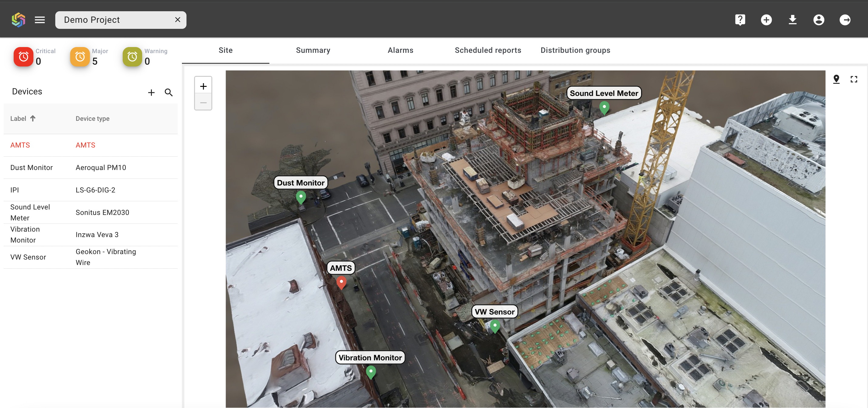Clear the Demo Project selection

tap(178, 20)
